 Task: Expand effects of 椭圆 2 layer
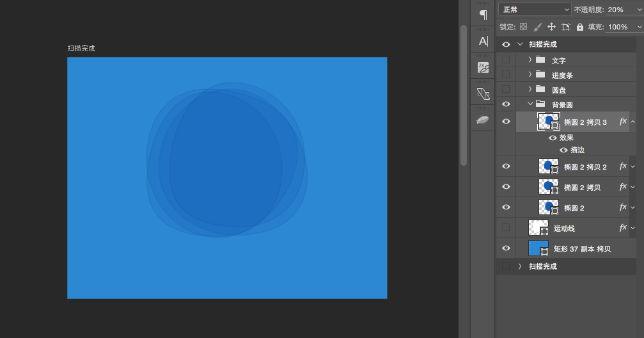(633, 207)
